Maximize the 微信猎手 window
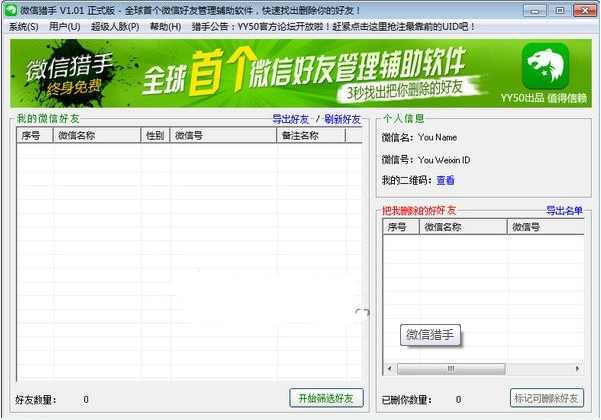 click(x=560, y=10)
